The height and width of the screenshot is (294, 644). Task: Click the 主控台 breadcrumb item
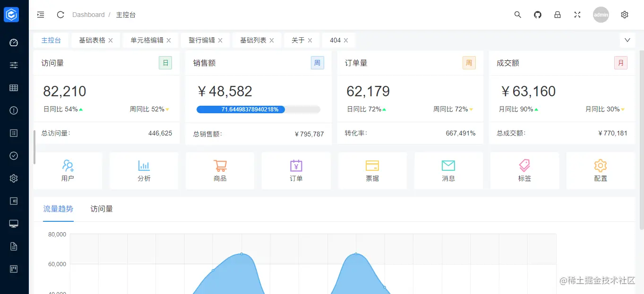[x=126, y=15]
